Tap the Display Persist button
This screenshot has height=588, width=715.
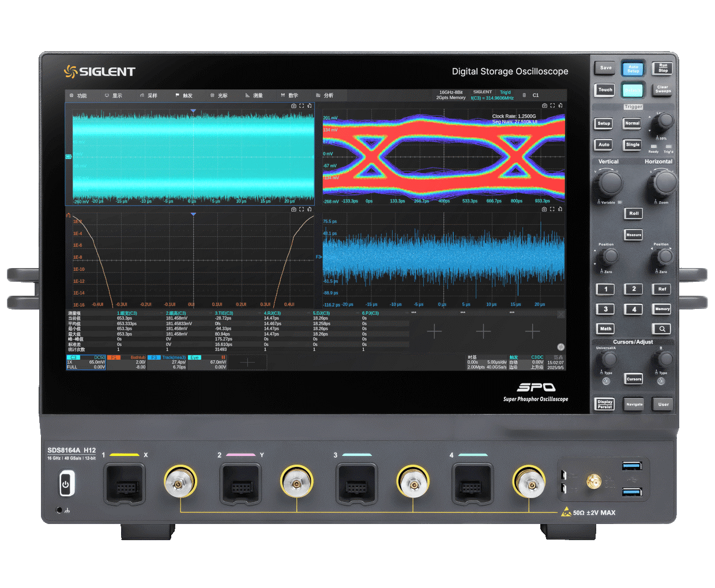click(604, 404)
